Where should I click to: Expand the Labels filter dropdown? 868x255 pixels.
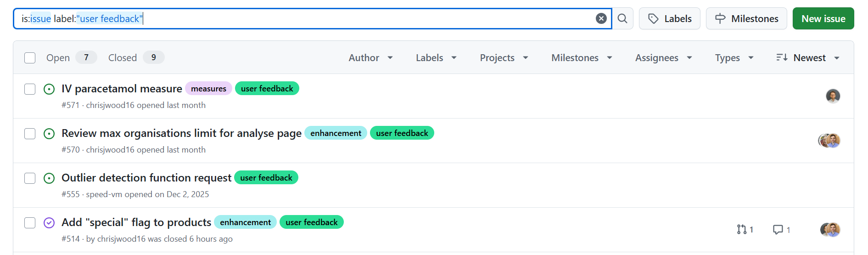tap(436, 58)
